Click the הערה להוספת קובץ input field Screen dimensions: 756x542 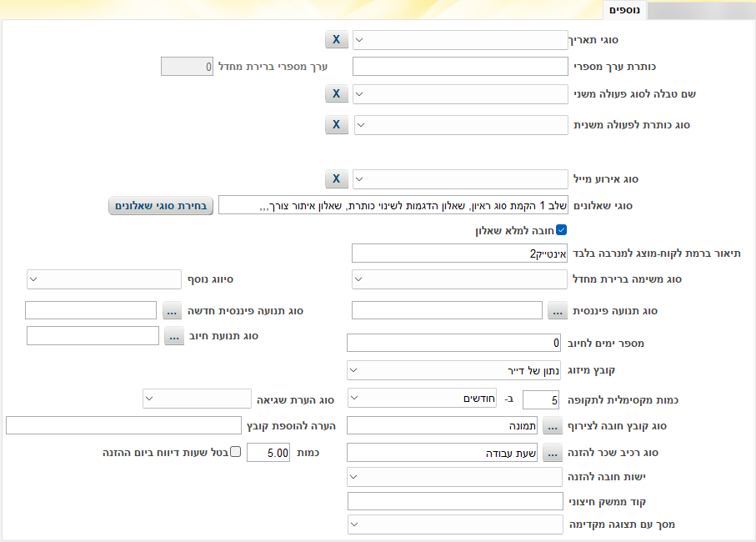point(123,426)
